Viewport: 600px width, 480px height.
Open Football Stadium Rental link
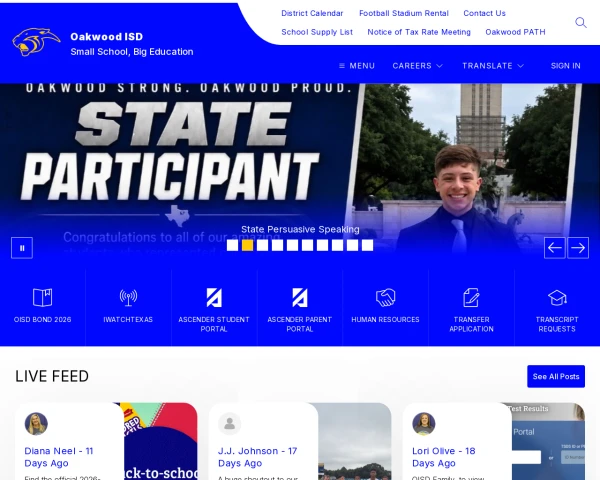click(x=404, y=13)
